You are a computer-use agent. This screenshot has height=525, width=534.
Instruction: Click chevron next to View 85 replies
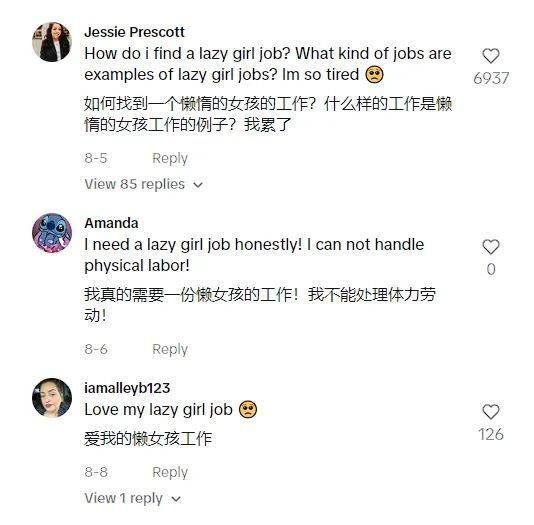pyautogui.click(x=198, y=185)
